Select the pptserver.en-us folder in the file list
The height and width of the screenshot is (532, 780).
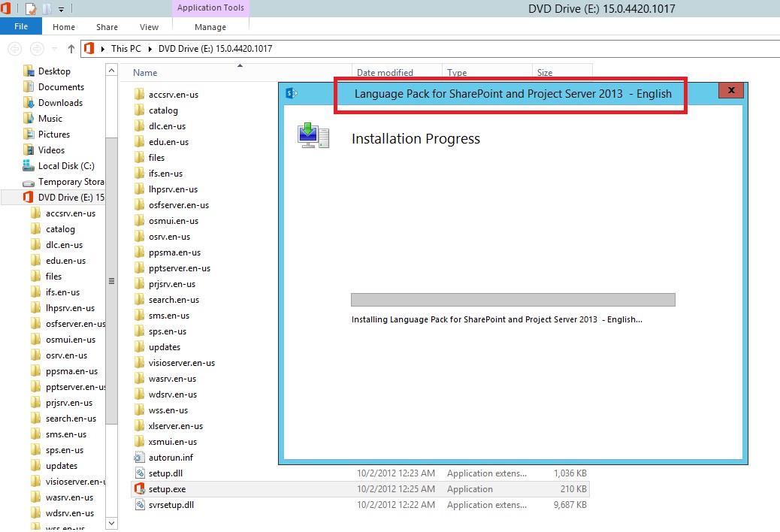(x=179, y=268)
